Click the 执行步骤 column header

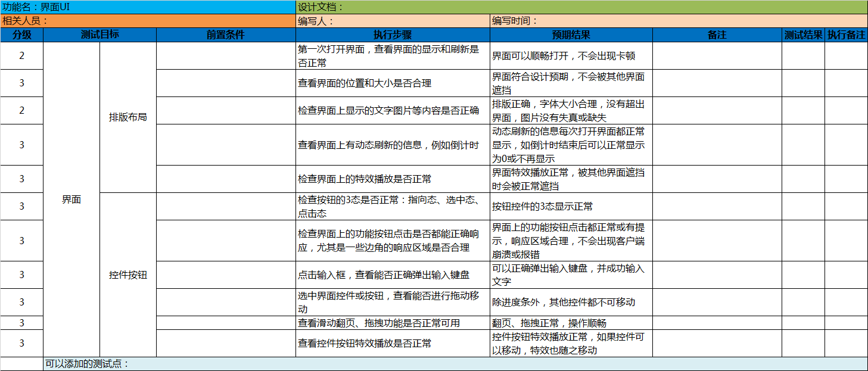pyautogui.click(x=393, y=35)
